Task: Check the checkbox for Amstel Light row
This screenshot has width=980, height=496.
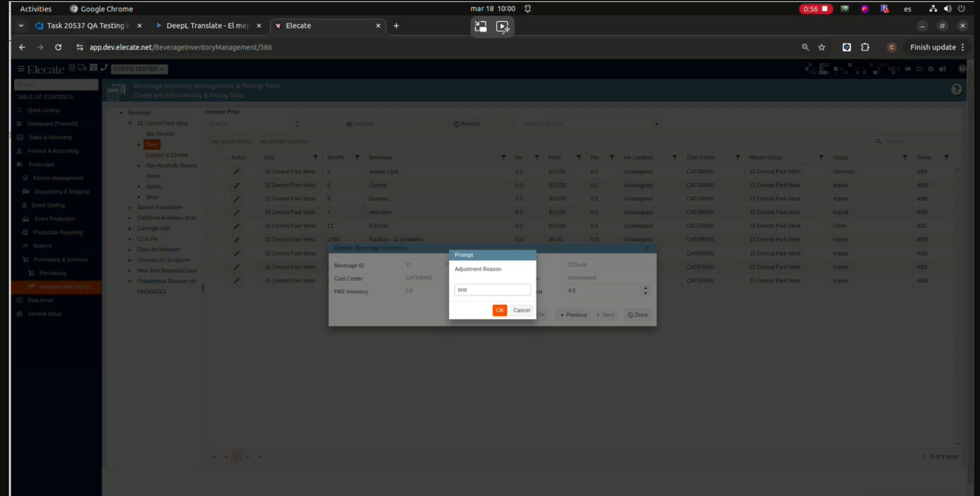Action: tap(215, 172)
